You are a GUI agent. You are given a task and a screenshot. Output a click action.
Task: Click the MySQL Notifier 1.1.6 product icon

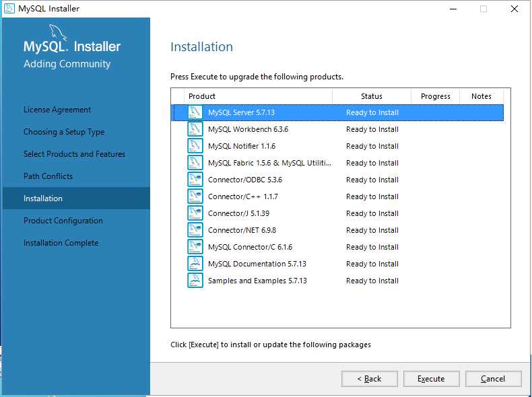point(195,146)
